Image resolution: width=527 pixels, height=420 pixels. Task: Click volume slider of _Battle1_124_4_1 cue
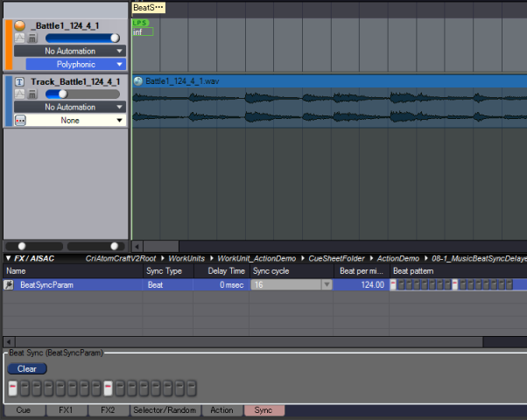82,38
